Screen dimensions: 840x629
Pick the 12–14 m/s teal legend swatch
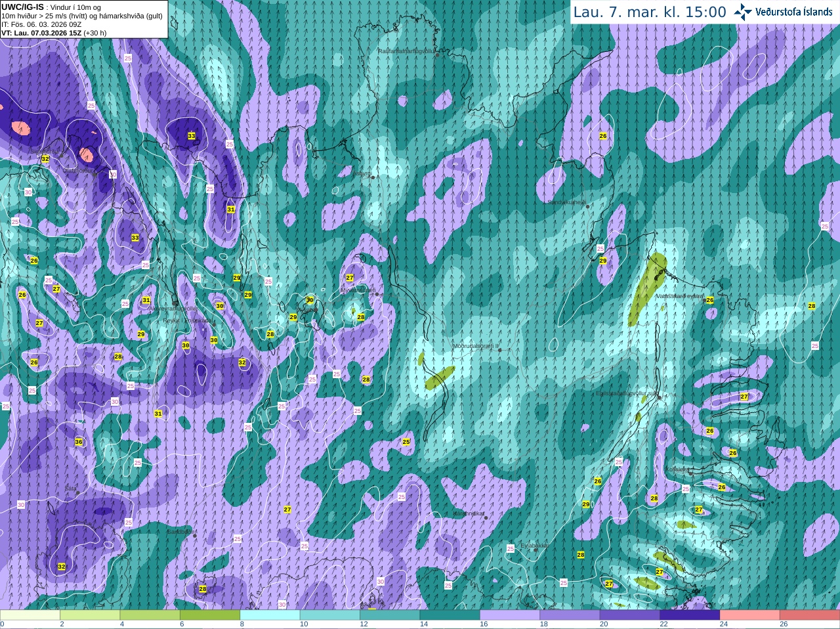point(390,615)
